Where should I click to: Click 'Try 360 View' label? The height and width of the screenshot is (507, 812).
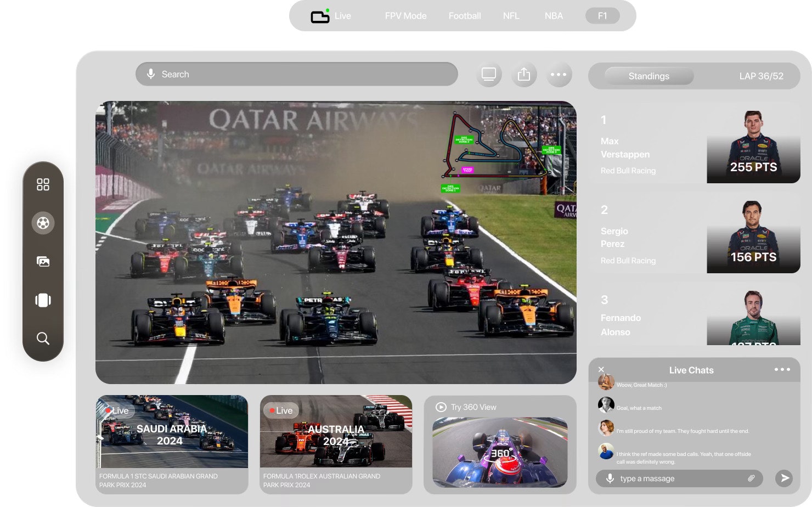[x=473, y=407]
